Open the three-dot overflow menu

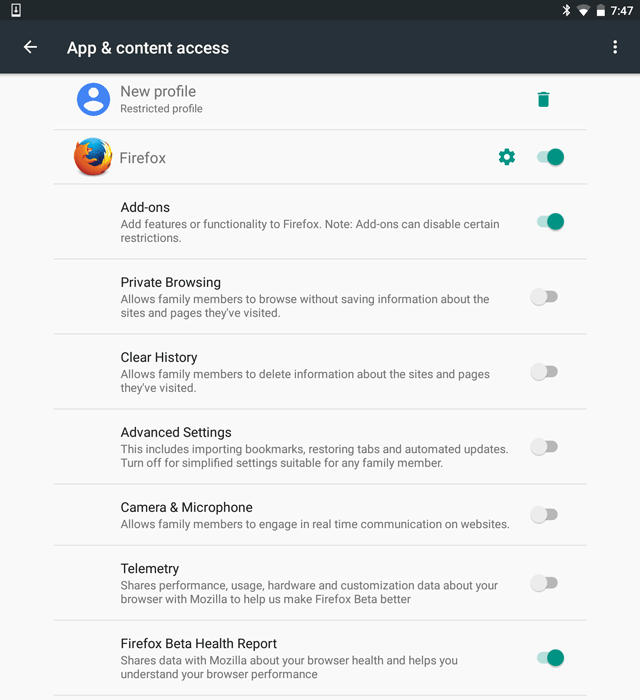pyautogui.click(x=615, y=47)
